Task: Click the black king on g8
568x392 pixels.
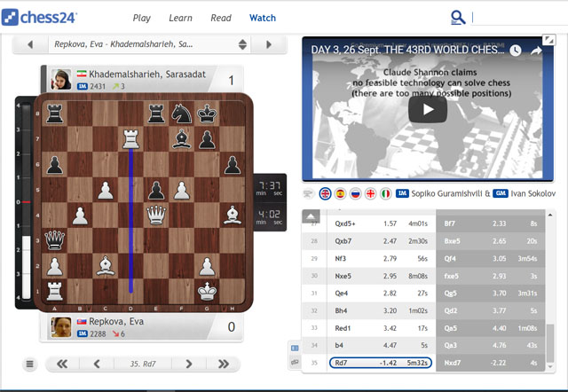Action: coord(207,114)
